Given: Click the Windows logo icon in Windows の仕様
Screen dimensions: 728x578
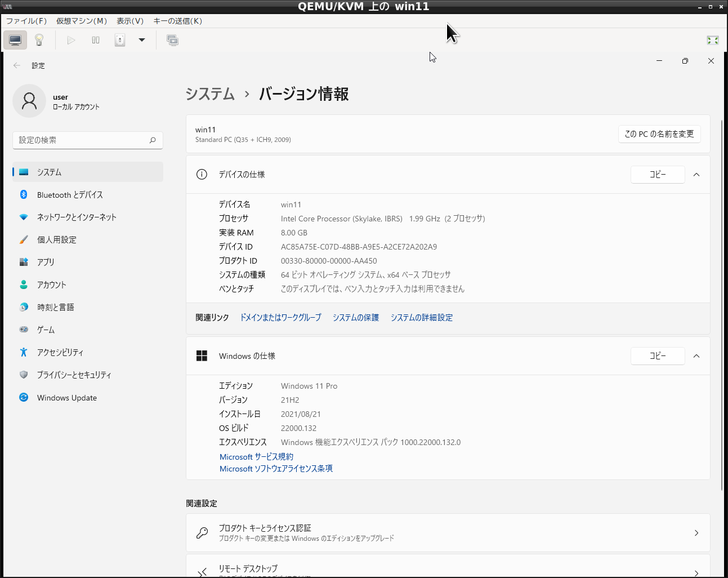Looking at the screenshot, I should coord(202,355).
